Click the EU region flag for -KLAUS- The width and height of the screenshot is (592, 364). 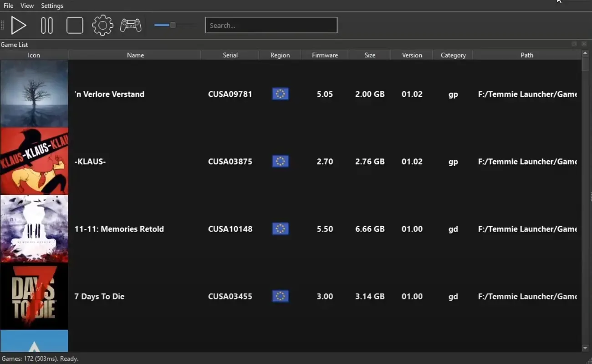(280, 161)
